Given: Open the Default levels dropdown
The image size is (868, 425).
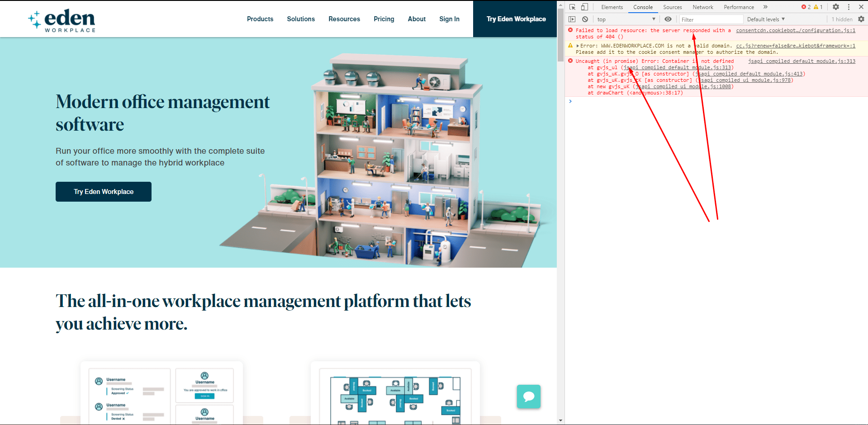Looking at the screenshot, I should (x=766, y=19).
